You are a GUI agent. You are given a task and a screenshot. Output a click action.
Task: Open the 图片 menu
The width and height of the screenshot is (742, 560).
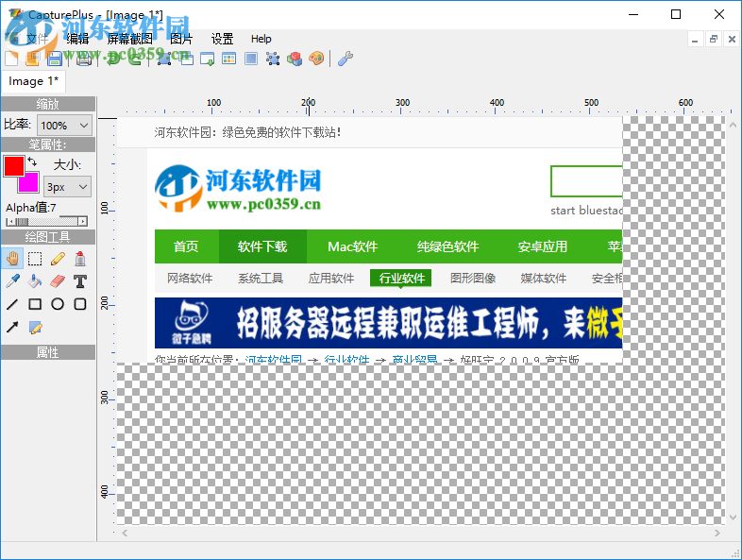(181, 39)
